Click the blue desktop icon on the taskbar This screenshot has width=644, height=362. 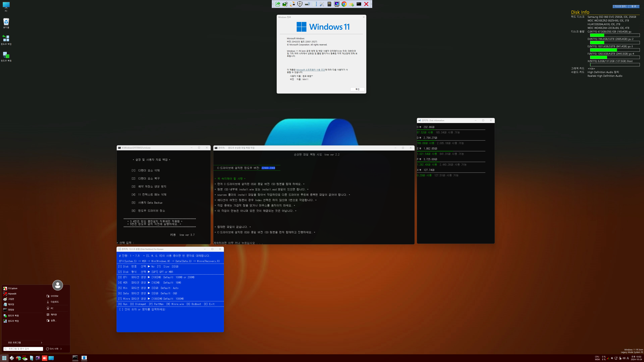[x=51, y=358]
